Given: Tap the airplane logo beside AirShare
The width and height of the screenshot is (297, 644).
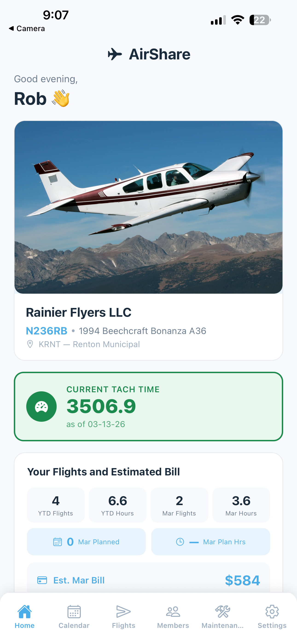Looking at the screenshot, I should (x=115, y=54).
